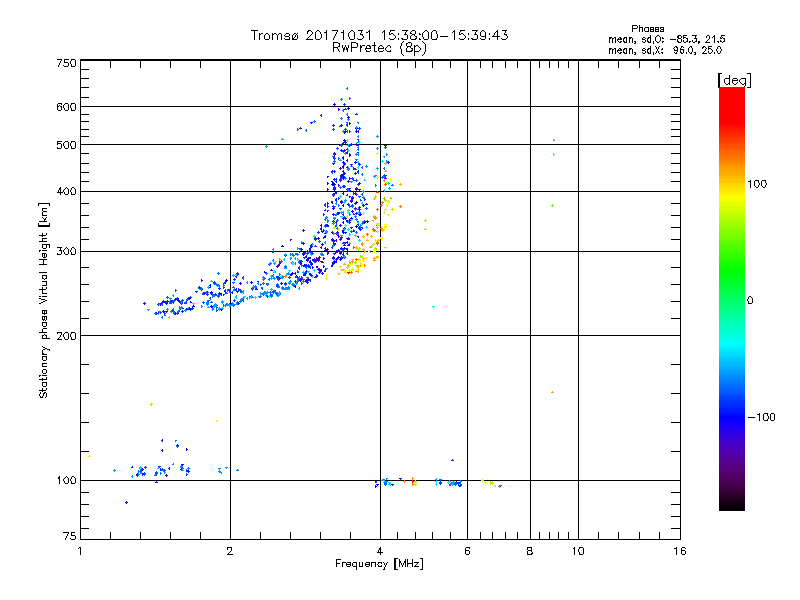This screenshot has height=600, width=800.
Task: Click the 'mean, sd,X: 96.0, 25.0' statistic
Action: tap(665, 50)
